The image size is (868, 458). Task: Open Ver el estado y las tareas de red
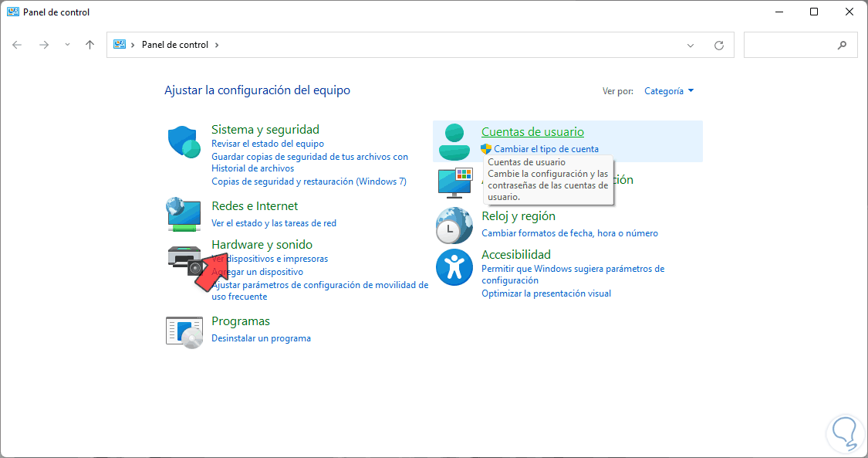[x=273, y=223]
